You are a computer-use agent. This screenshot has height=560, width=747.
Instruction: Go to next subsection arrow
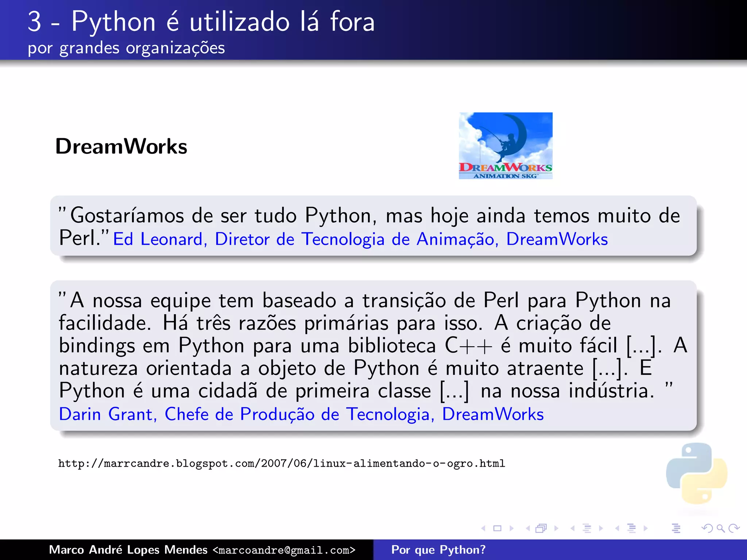point(601,528)
